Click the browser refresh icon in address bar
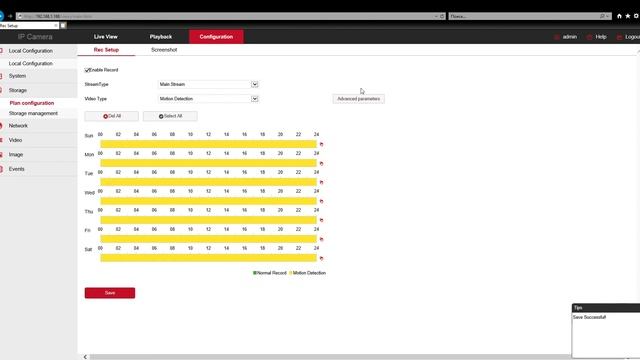640x360 pixels. (x=442, y=16)
